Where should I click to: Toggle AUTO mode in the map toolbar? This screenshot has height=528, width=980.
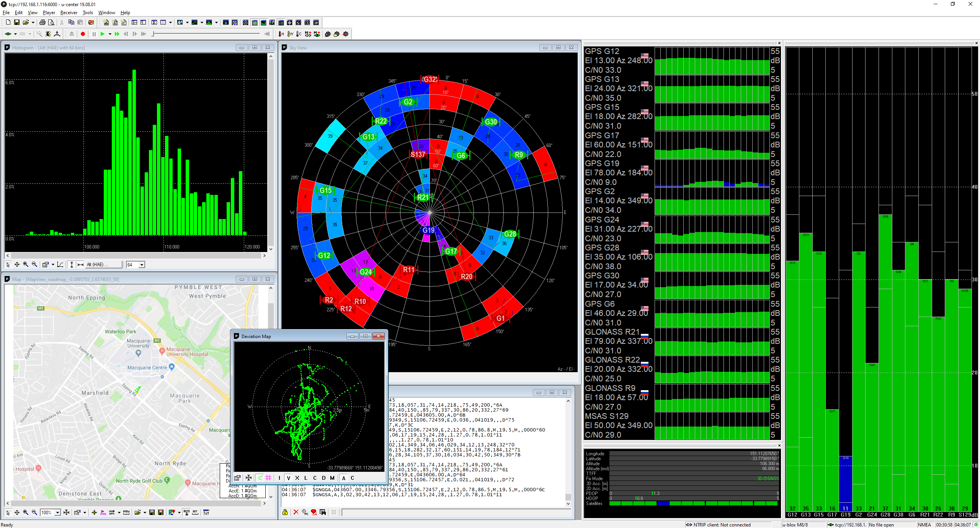(x=186, y=512)
